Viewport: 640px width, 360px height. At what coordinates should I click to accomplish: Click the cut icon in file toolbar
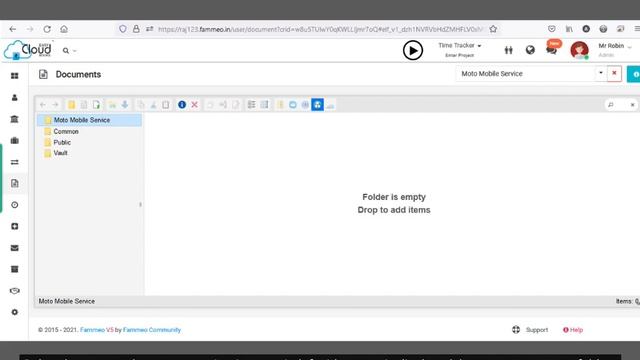tap(153, 105)
